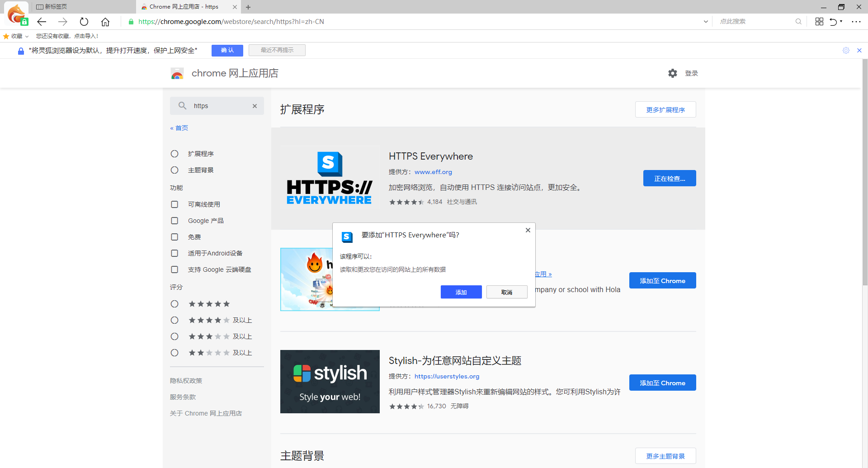Open the 服务条款 link

point(183,397)
